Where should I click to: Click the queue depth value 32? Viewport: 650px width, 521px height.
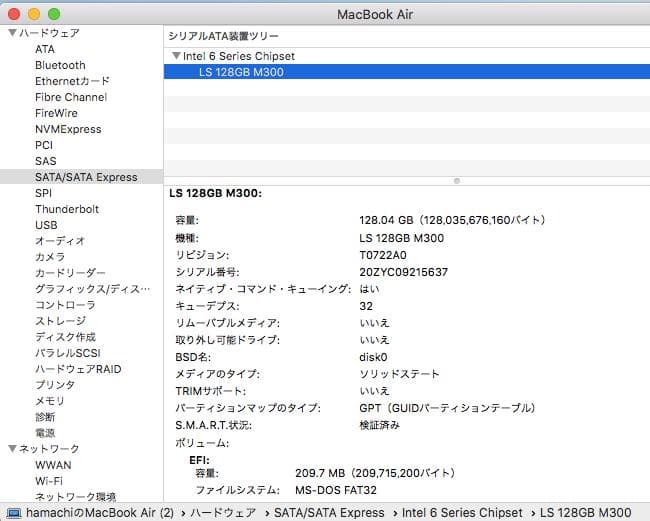click(x=366, y=306)
